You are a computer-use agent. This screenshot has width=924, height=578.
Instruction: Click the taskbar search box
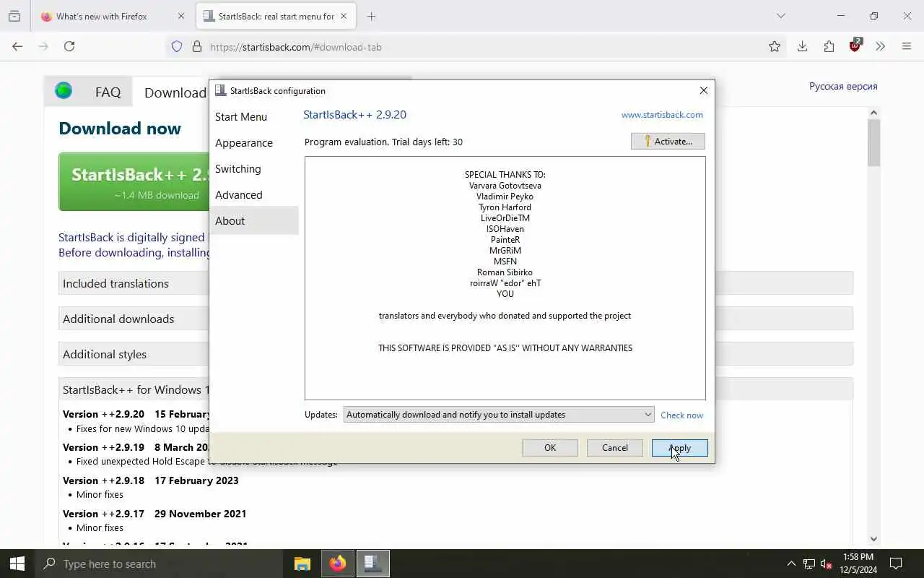(159, 564)
